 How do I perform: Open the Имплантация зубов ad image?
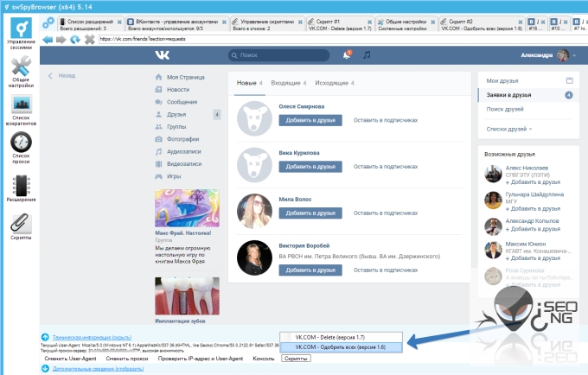pyautogui.click(x=187, y=296)
